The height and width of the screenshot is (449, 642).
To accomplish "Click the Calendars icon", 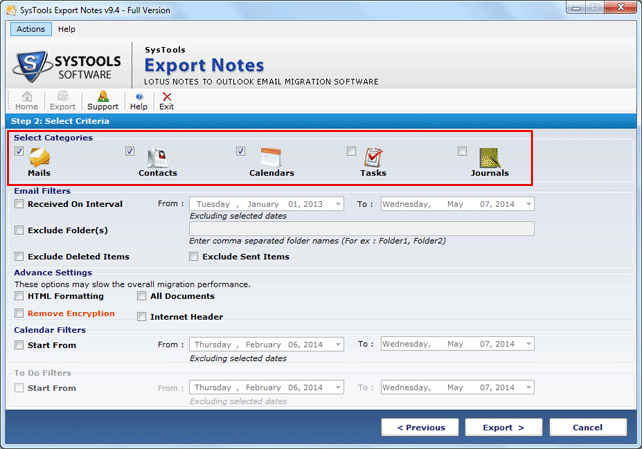I will point(271,158).
